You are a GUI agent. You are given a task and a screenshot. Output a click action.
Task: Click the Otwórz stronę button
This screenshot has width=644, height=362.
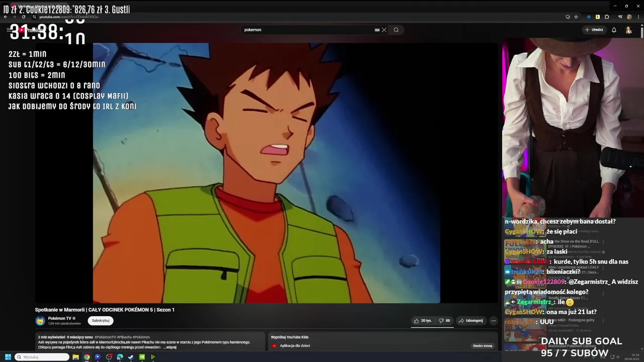click(x=482, y=346)
